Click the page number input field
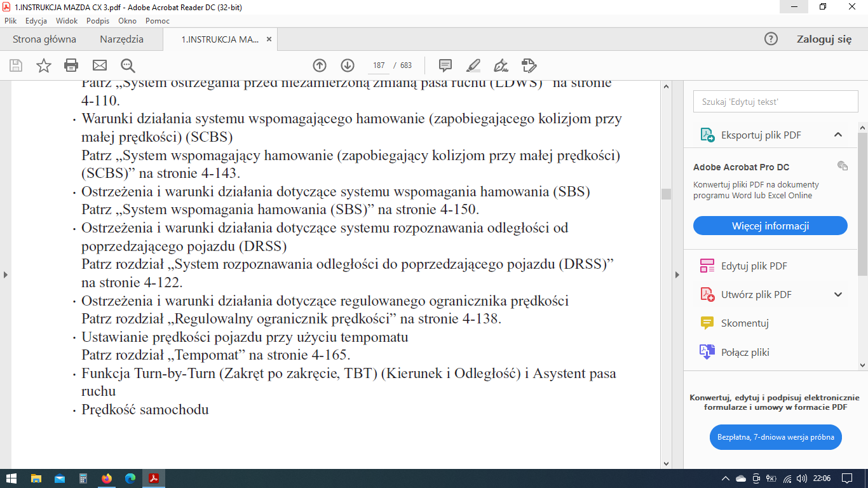Image resolution: width=868 pixels, height=488 pixels. [x=379, y=65]
